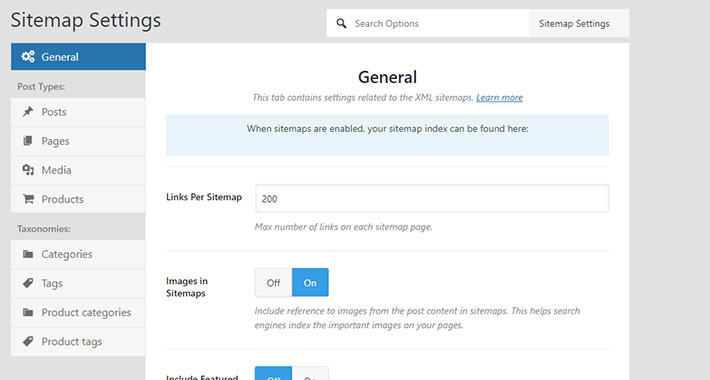
Task: Click the Categories folder icon
Action: tap(28, 254)
